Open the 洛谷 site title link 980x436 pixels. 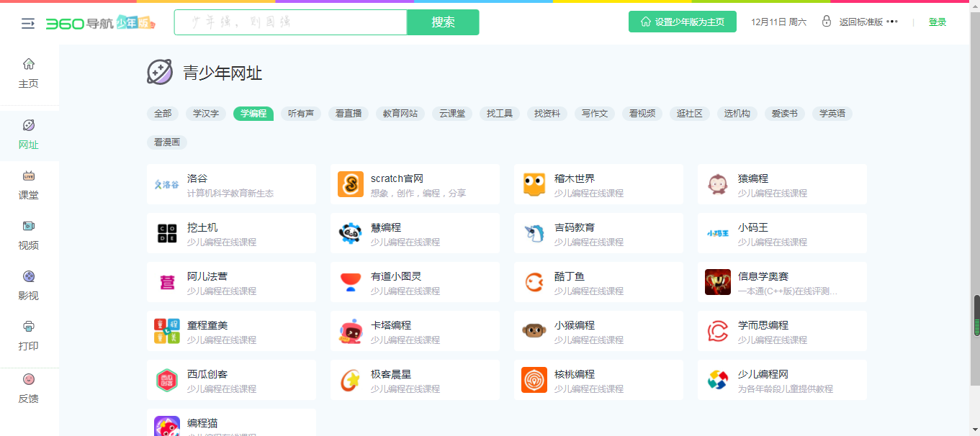coord(197,178)
